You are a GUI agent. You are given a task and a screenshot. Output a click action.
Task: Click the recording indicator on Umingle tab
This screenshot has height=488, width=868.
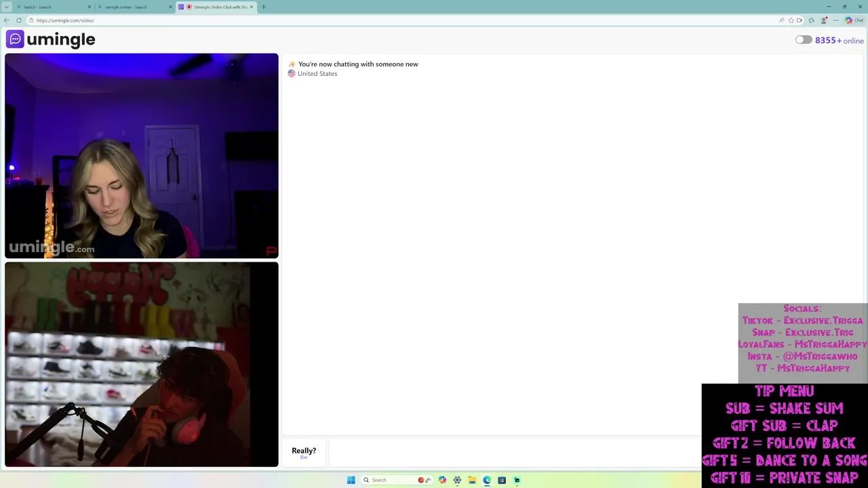pos(189,7)
